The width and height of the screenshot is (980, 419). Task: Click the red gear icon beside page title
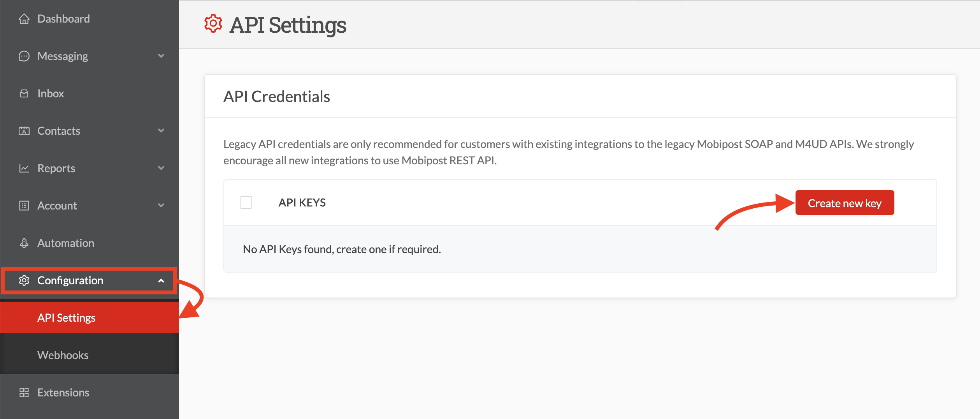pyautogui.click(x=213, y=24)
